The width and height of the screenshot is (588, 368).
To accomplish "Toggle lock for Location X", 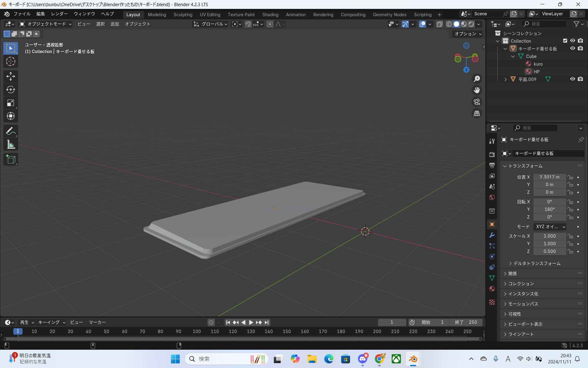I will click(x=570, y=177).
